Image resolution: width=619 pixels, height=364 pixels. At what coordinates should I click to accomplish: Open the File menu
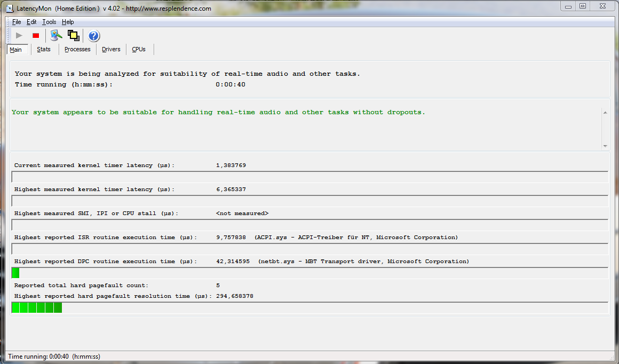(17, 22)
